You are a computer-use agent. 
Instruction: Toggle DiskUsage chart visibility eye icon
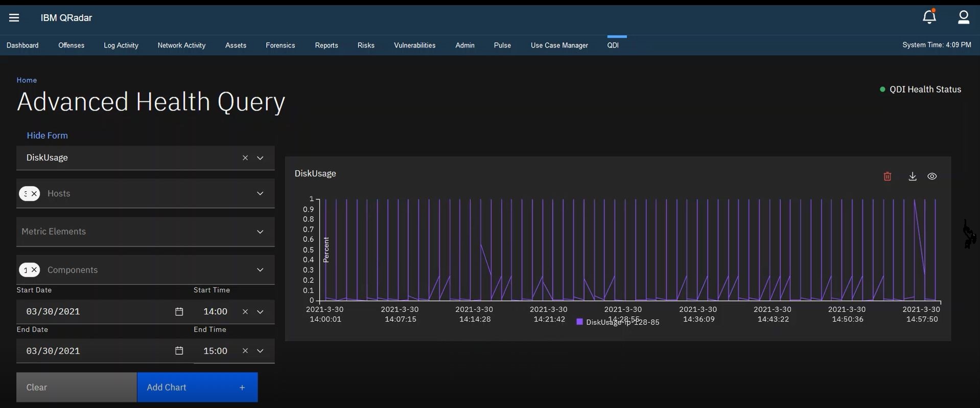tap(933, 176)
